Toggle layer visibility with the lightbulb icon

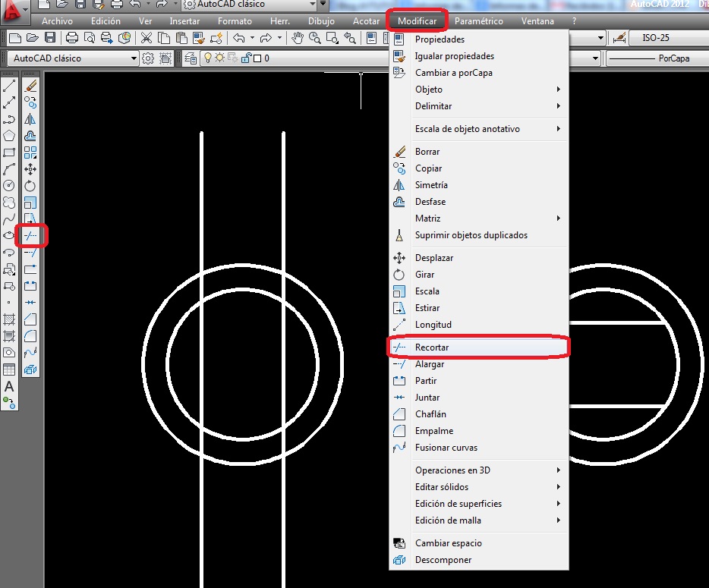pyautogui.click(x=209, y=57)
